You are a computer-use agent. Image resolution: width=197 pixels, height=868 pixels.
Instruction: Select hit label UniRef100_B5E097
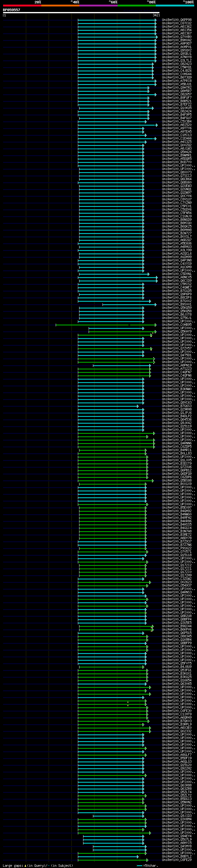click(x=176, y=507)
